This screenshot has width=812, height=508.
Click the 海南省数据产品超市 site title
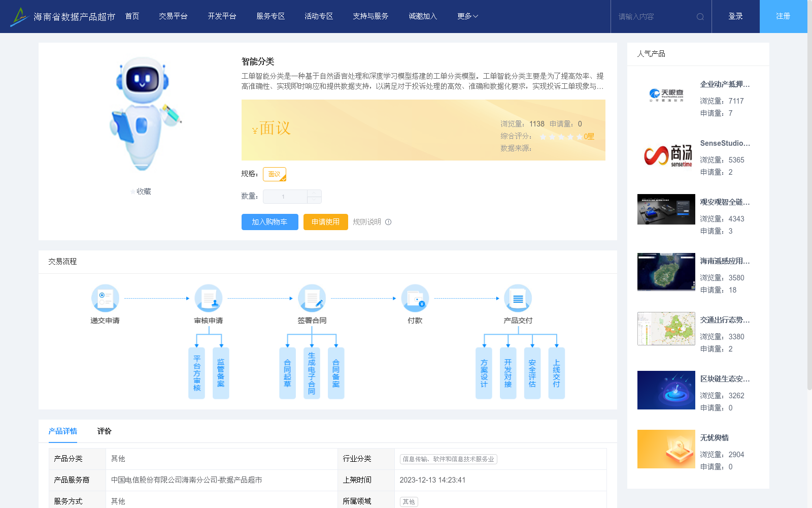75,17
